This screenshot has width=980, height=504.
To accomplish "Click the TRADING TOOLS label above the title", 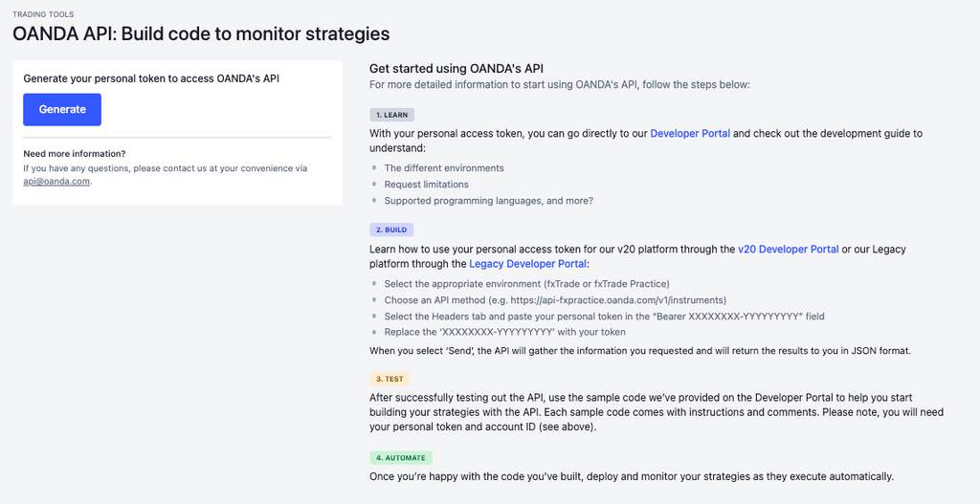I will point(43,14).
